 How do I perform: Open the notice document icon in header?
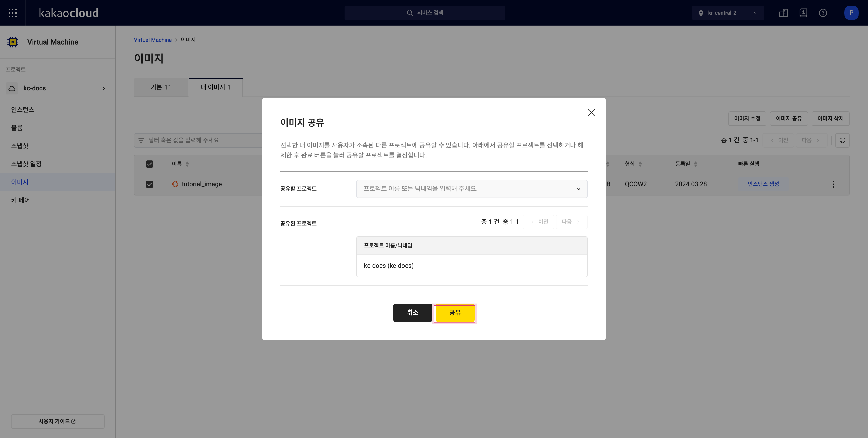[803, 13]
